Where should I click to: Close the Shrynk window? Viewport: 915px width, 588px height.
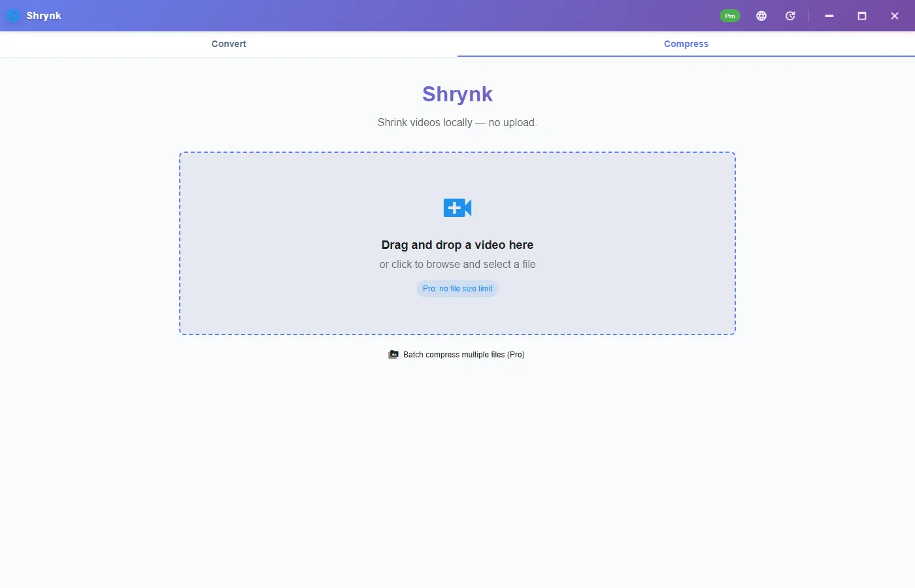coord(895,16)
